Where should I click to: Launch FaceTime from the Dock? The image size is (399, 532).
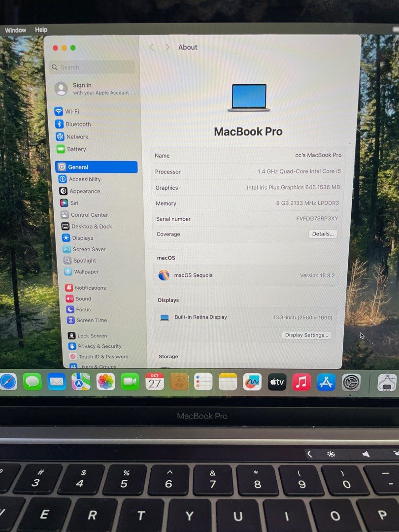[130, 381]
